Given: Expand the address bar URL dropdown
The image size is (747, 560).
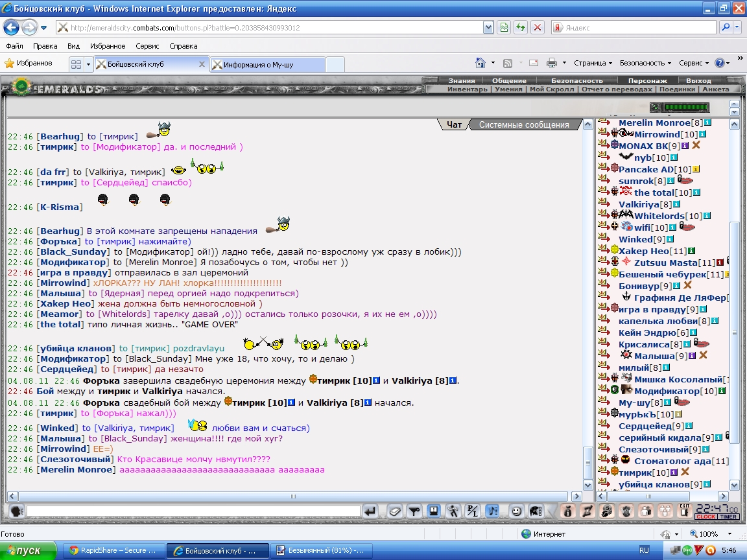Looking at the screenshot, I should (488, 28).
